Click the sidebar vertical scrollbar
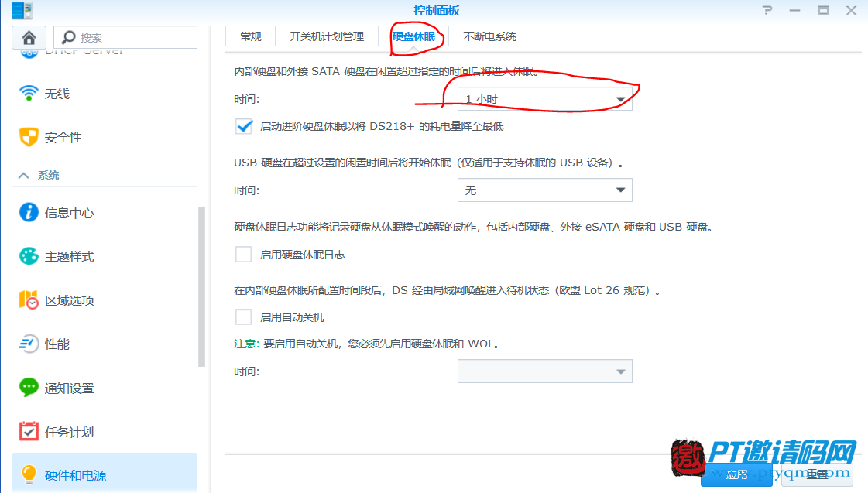 [x=201, y=286]
